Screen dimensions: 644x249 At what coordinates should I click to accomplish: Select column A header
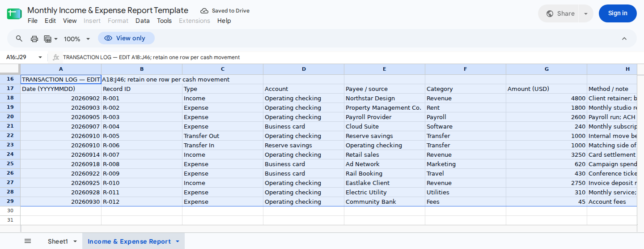tap(61, 69)
